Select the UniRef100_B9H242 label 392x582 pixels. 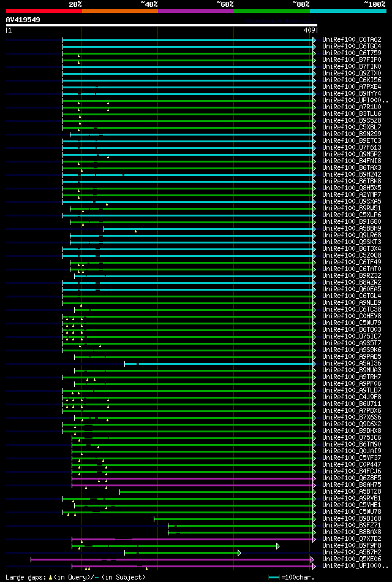point(352,174)
